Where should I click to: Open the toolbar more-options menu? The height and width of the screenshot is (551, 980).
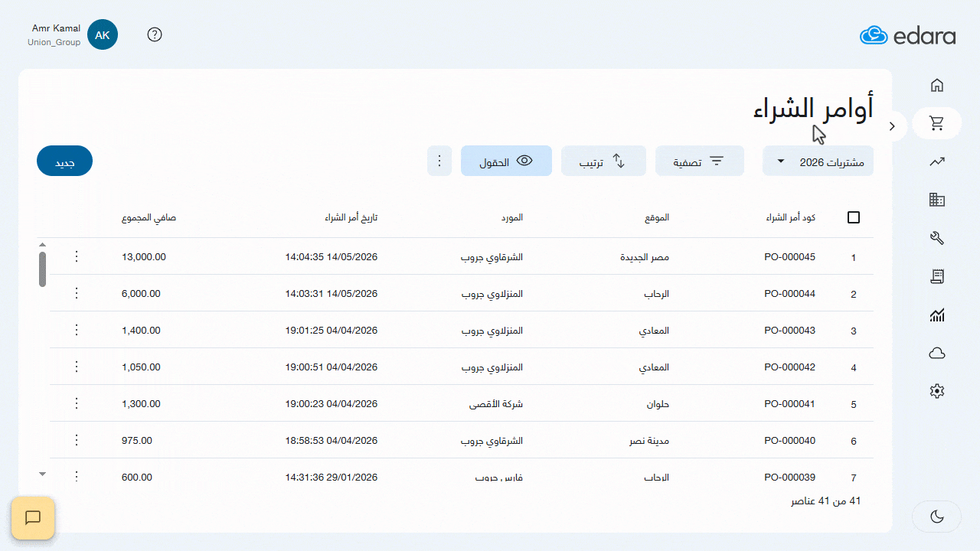click(439, 161)
